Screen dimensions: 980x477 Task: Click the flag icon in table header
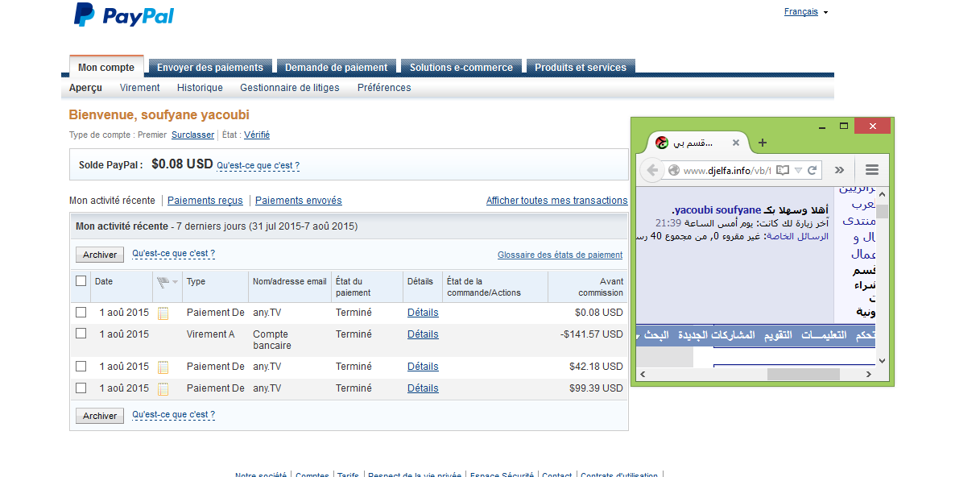click(163, 282)
